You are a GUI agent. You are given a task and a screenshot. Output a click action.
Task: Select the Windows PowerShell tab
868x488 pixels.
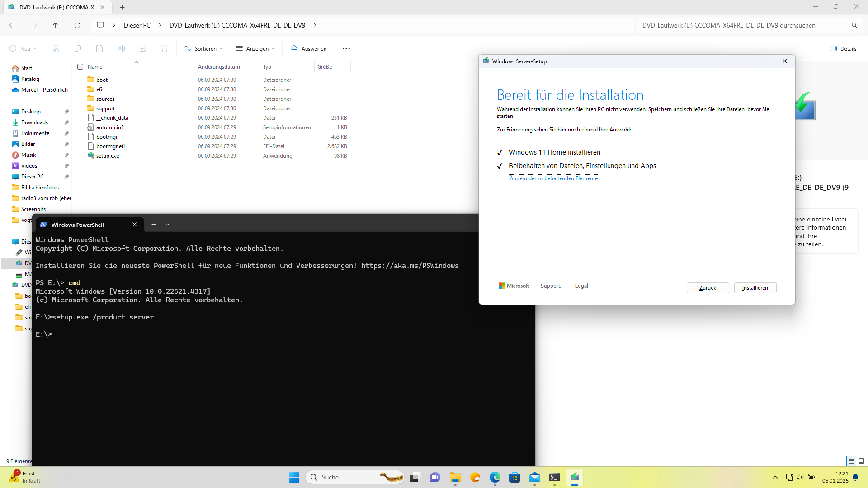pos(78,225)
